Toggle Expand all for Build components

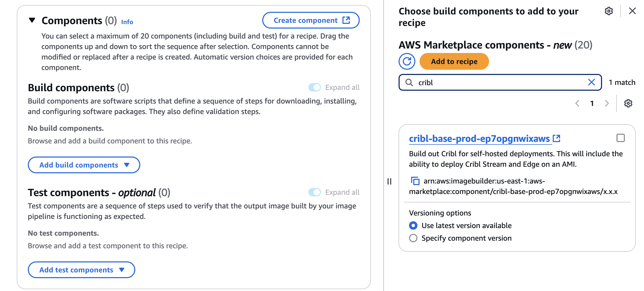[315, 87]
